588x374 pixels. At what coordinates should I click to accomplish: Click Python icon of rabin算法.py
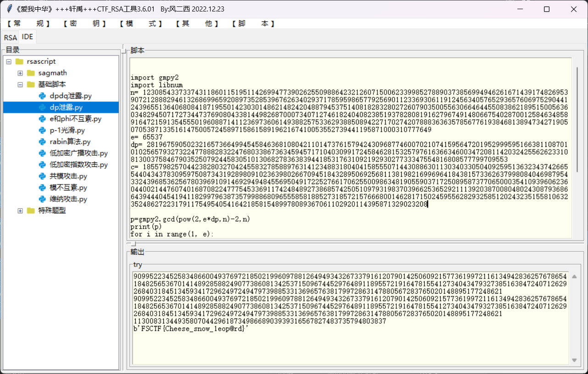coord(42,142)
